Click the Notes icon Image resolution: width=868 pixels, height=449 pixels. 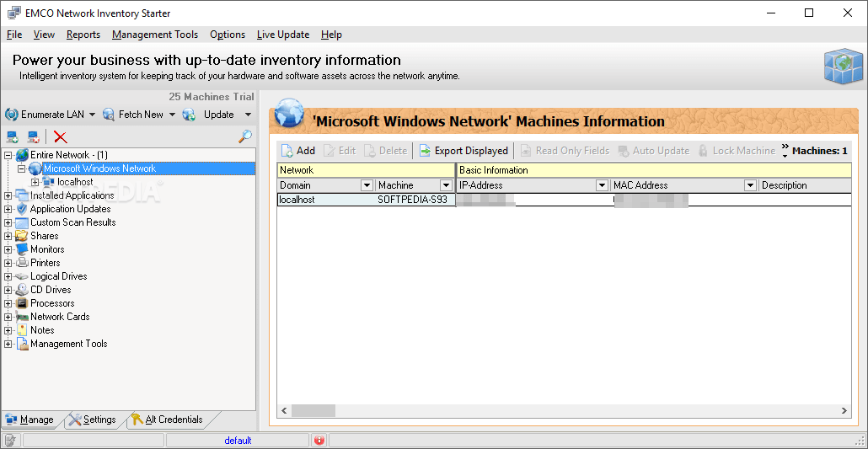pyautogui.click(x=22, y=330)
